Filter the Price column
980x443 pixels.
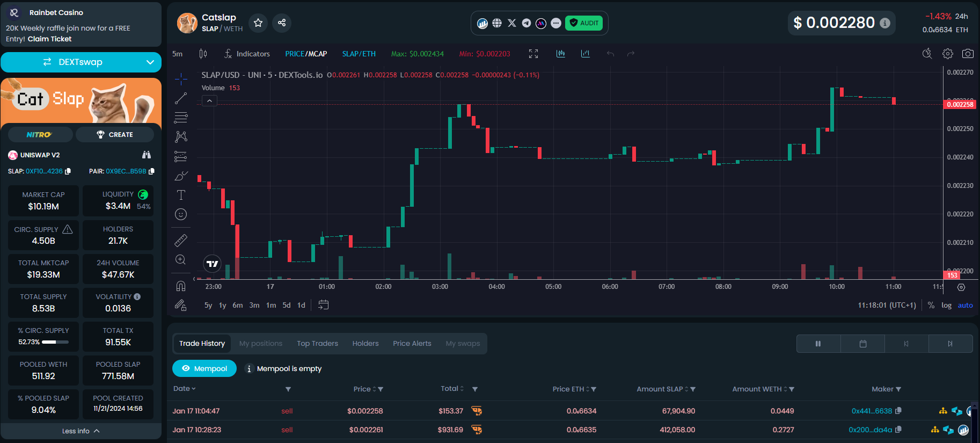381,389
